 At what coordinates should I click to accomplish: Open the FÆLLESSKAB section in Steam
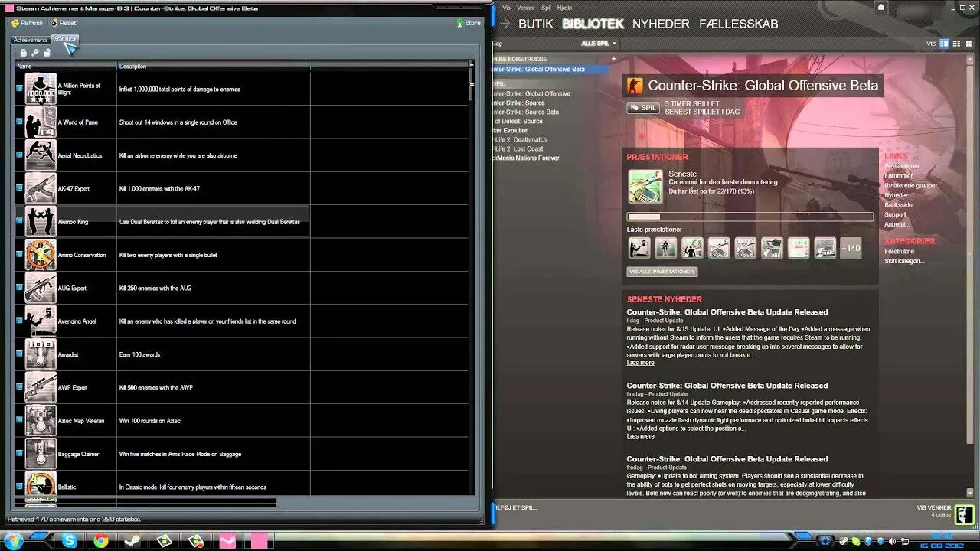coord(738,24)
